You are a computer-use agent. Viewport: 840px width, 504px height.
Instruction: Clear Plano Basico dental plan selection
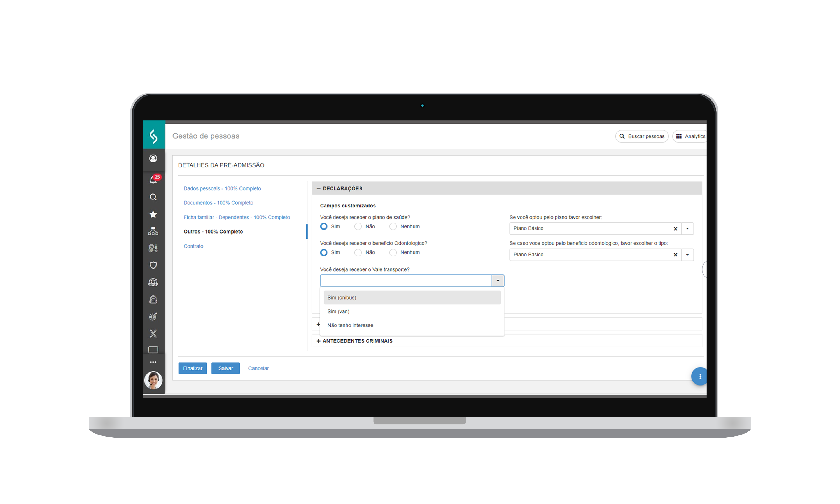pyautogui.click(x=675, y=255)
